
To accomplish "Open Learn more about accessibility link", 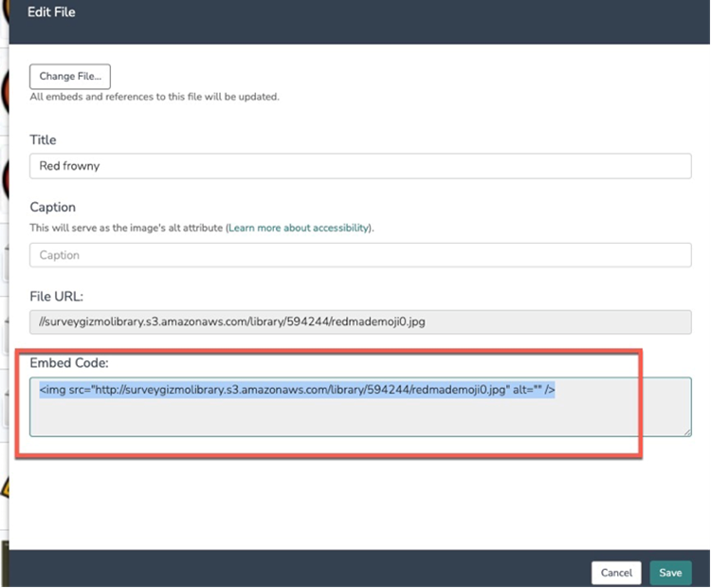I will click(299, 229).
